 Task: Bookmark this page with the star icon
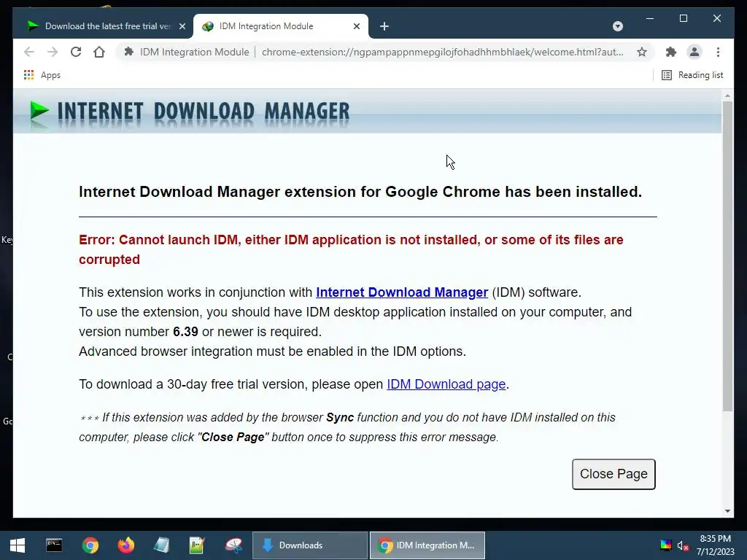642,52
